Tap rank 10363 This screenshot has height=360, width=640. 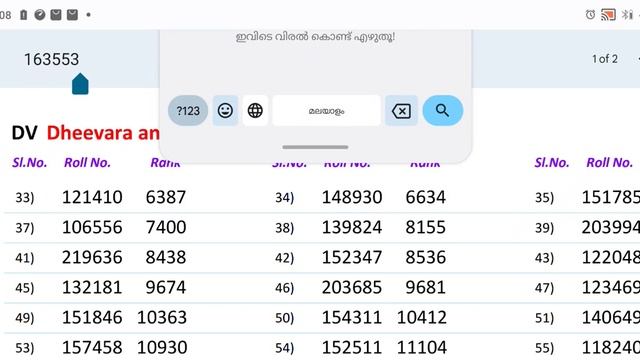coord(162,317)
